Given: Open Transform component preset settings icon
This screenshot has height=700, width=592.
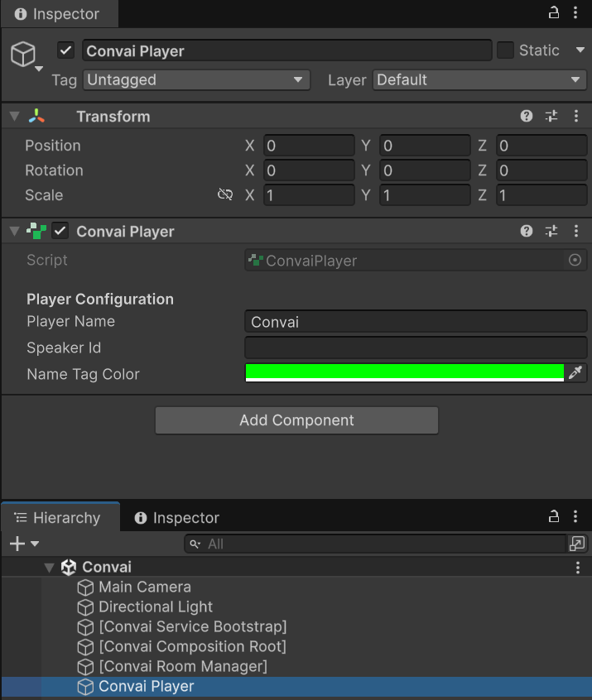Looking at the screenshot, I should (x=551, y=117).
